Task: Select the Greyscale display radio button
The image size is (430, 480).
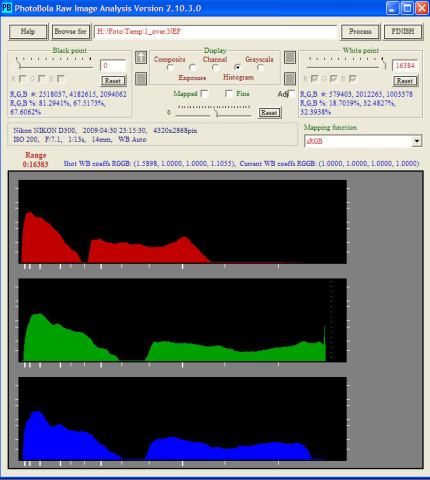Action: click(260, 68)
